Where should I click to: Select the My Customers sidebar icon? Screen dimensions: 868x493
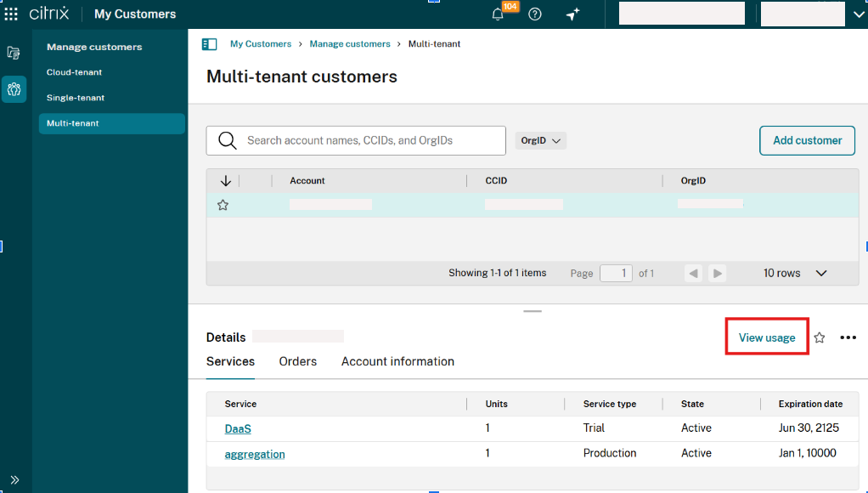pyautogui.click(x=14, y=89)
